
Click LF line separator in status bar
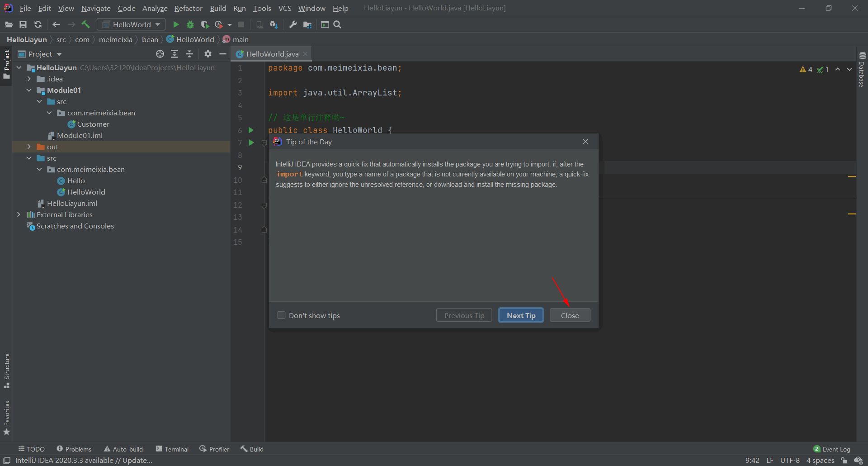[770, 460]
